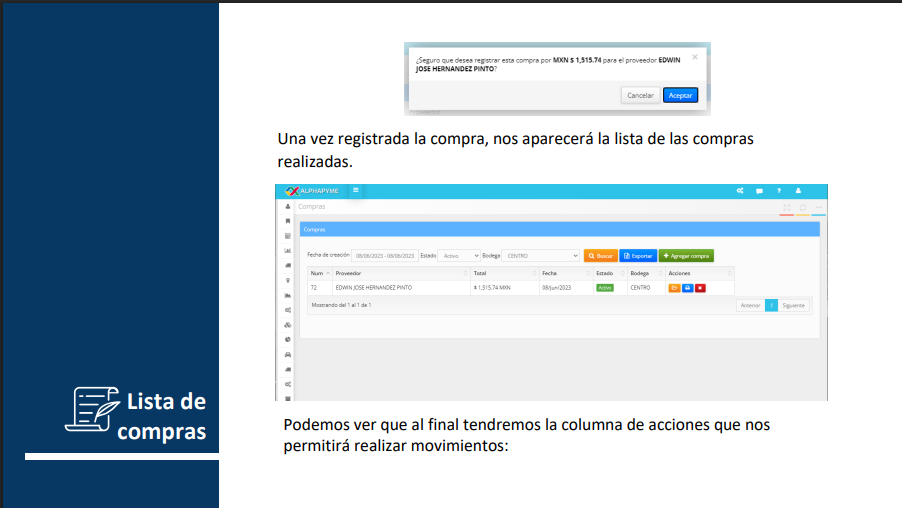The height and width of the screenshot is (508, 902).
Task: Toggle the hamburger menu beside ALPHAPYME logo
Action: click(355, 191)
